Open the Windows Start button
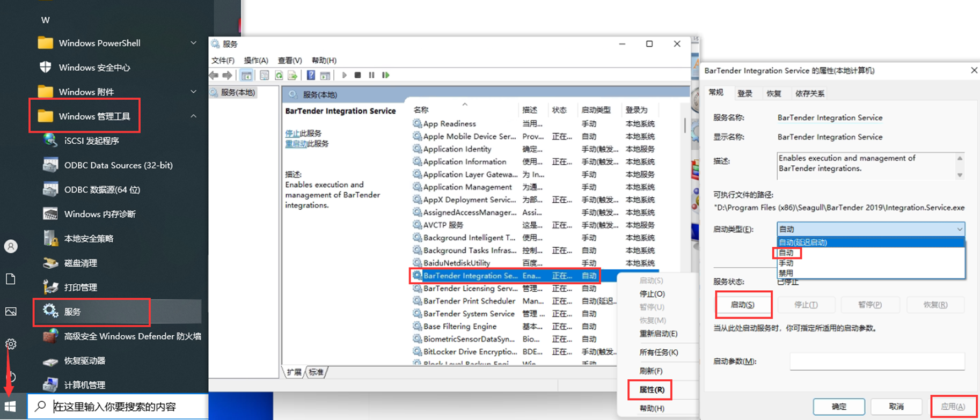The width and height of the screenshot is (980, 420). [10, 407]
